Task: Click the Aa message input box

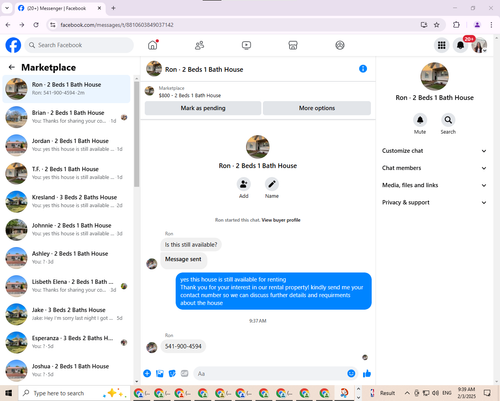Action: [270, 374]
